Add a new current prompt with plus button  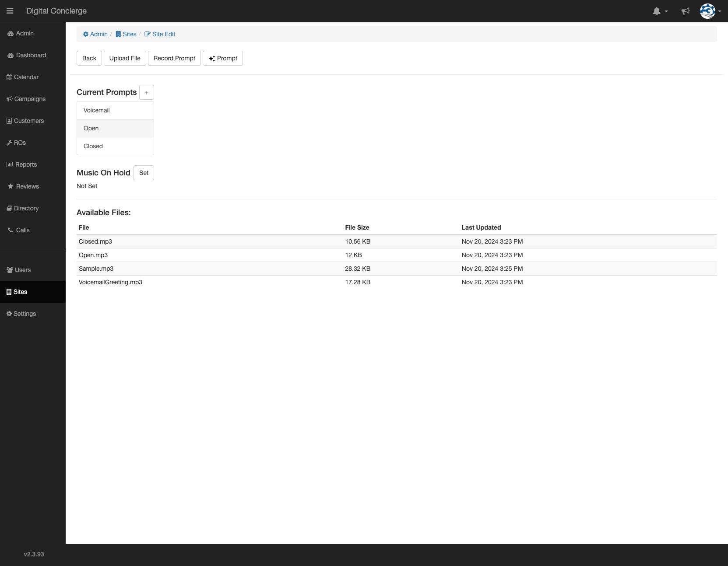click(x=147, y=92)
